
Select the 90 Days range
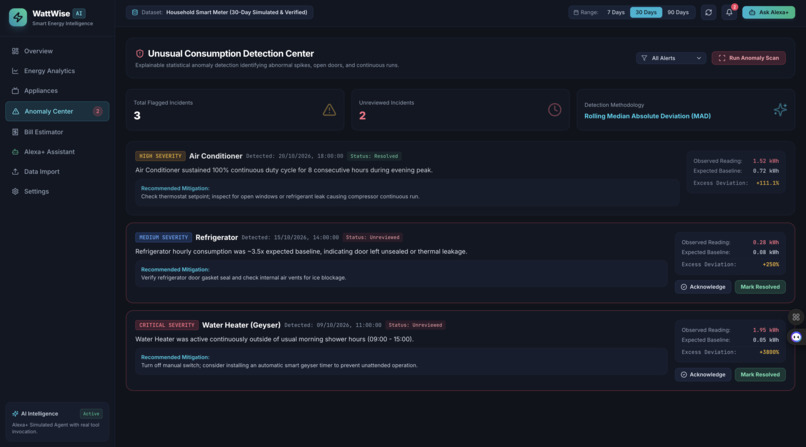678,12
